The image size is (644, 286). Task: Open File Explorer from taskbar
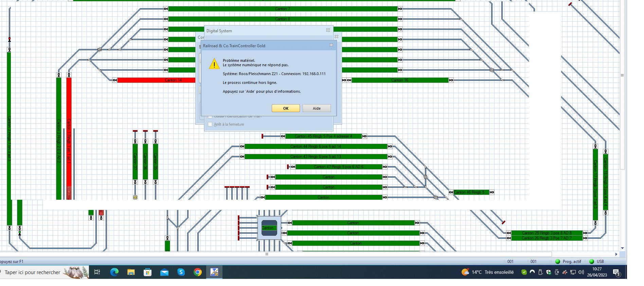click(x=131, y=272)
